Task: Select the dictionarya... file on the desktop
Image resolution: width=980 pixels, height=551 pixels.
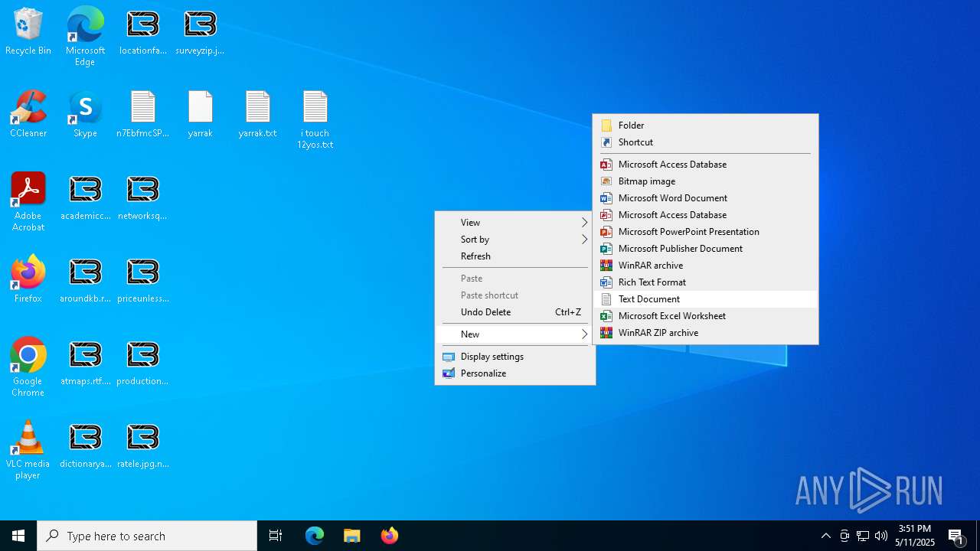Action: coord(85,445)
